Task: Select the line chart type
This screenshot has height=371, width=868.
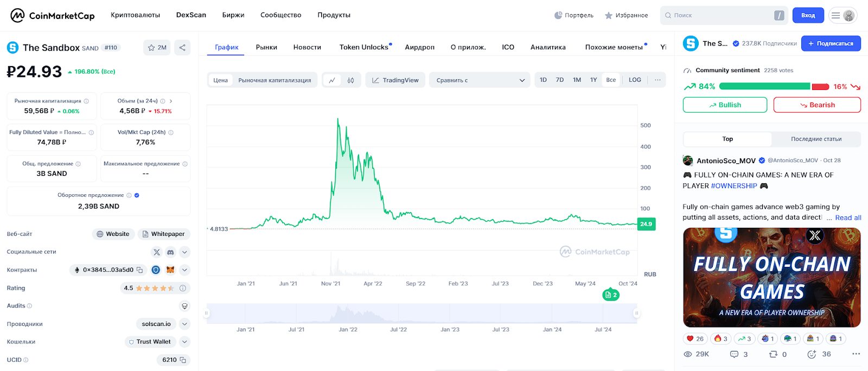Action: tap(332, 80)
